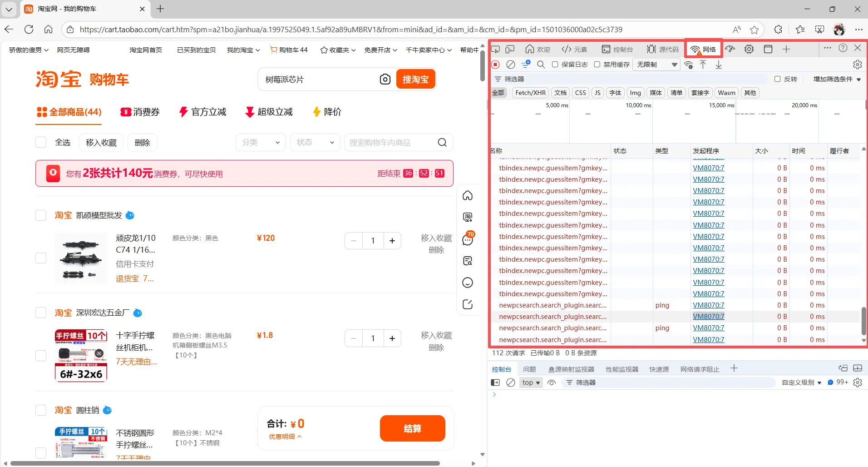Screen dimensions: 868x467
Task: Click the orange 结算 checkout button
Action: click(412, 428)
